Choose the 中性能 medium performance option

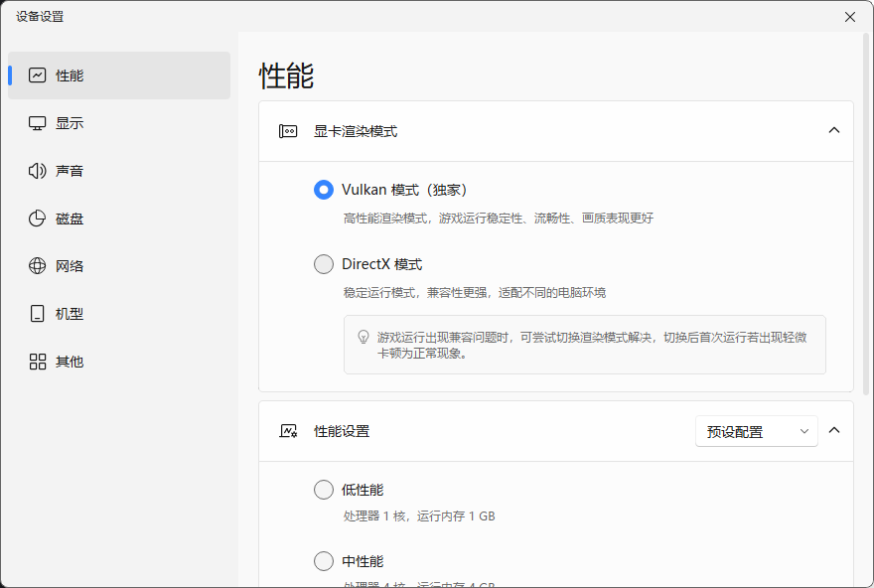coord(323,560)
